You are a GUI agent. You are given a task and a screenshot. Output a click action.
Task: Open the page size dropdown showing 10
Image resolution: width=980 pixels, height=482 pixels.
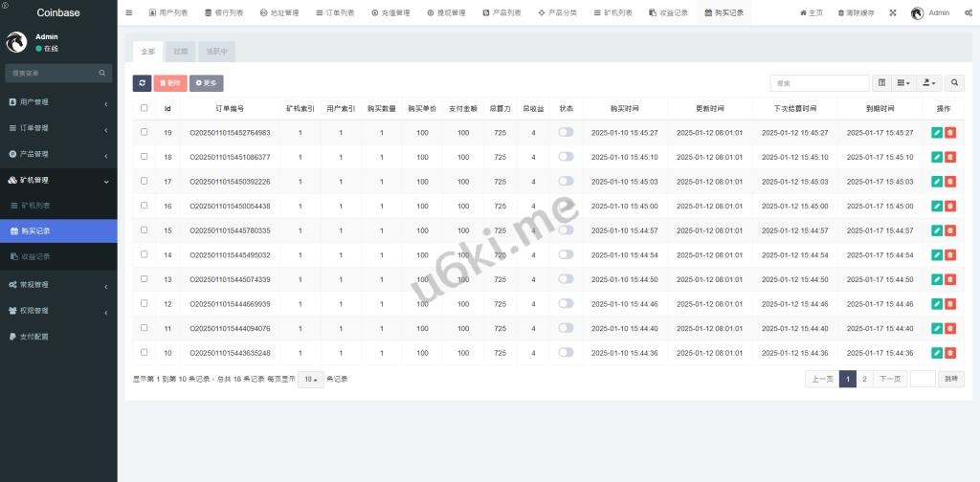point(309,379)
